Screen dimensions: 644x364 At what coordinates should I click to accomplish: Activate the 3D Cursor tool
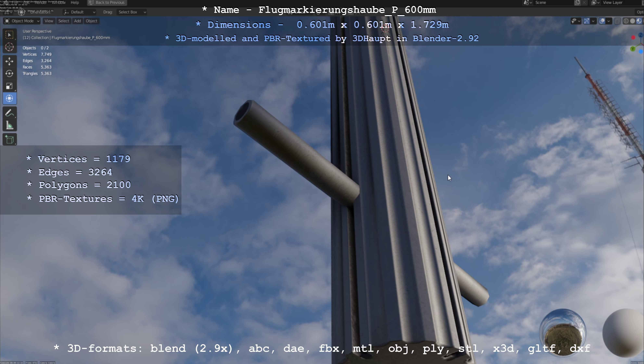pyautogui.click(x=9, y=47)
